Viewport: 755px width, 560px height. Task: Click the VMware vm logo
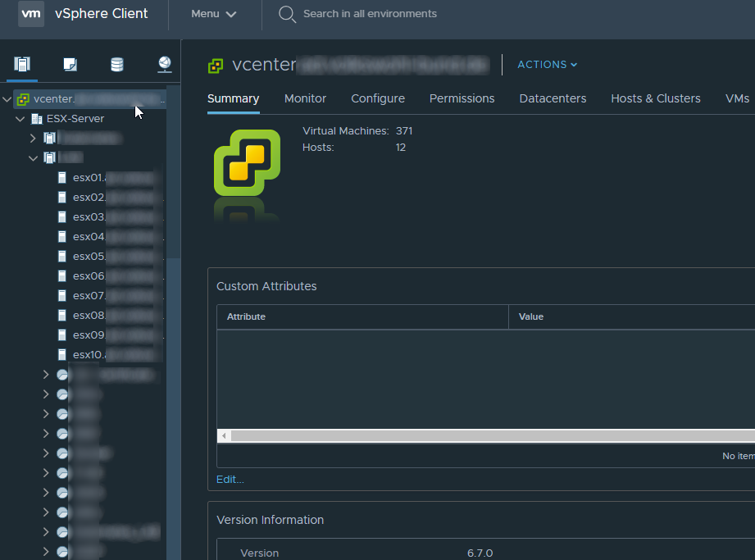click(31, 13)
